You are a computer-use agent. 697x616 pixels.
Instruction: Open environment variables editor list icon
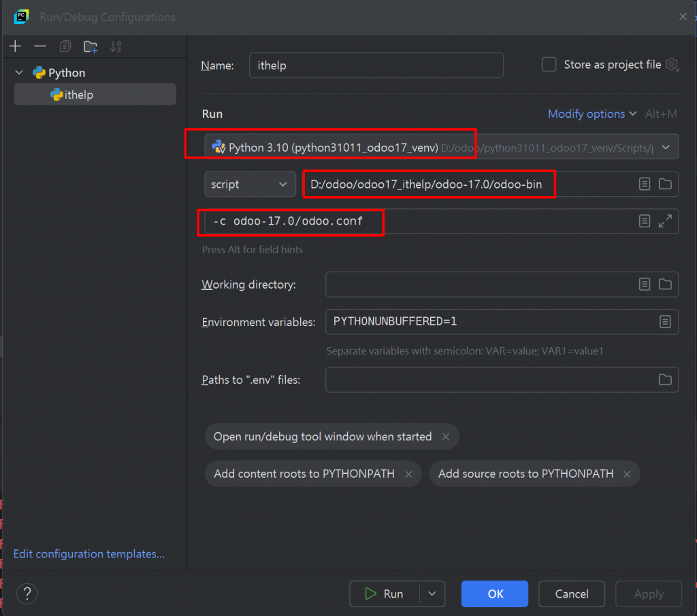coord(665,322)
